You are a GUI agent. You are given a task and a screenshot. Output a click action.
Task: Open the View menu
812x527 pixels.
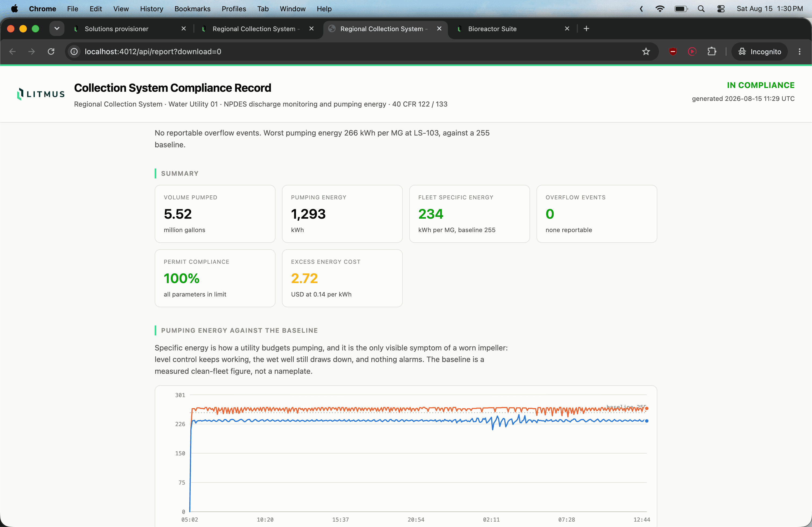tap(121, 9)
